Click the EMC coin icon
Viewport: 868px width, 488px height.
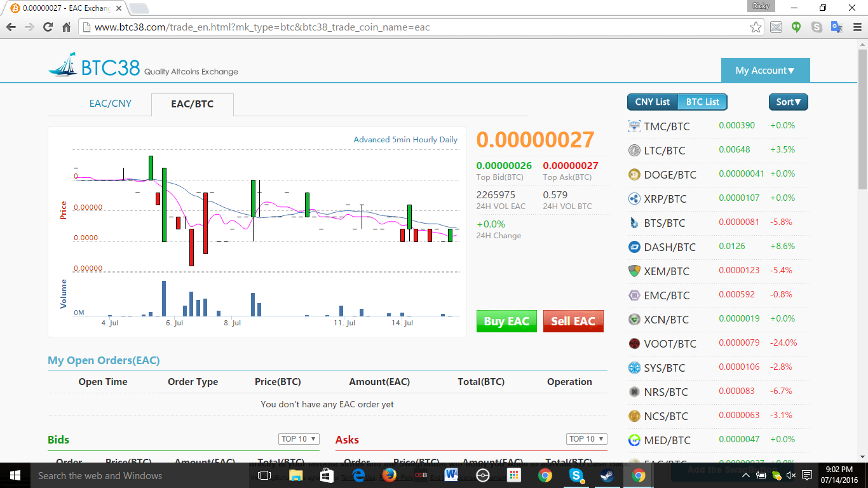634,295
